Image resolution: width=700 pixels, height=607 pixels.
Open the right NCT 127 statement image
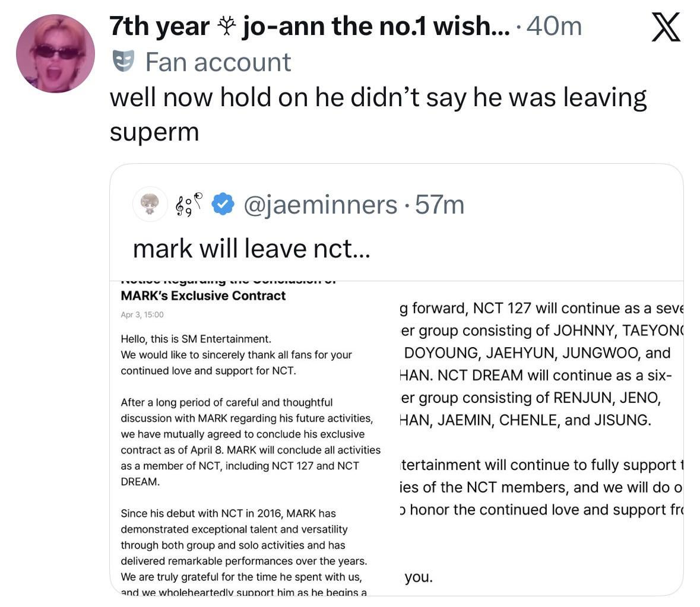pyautogui.click(x=537, y=438)
